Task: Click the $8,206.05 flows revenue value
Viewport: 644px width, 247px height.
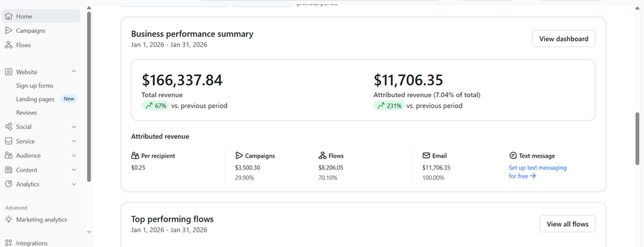Action: pyautogui.click(x=331, y=168)
